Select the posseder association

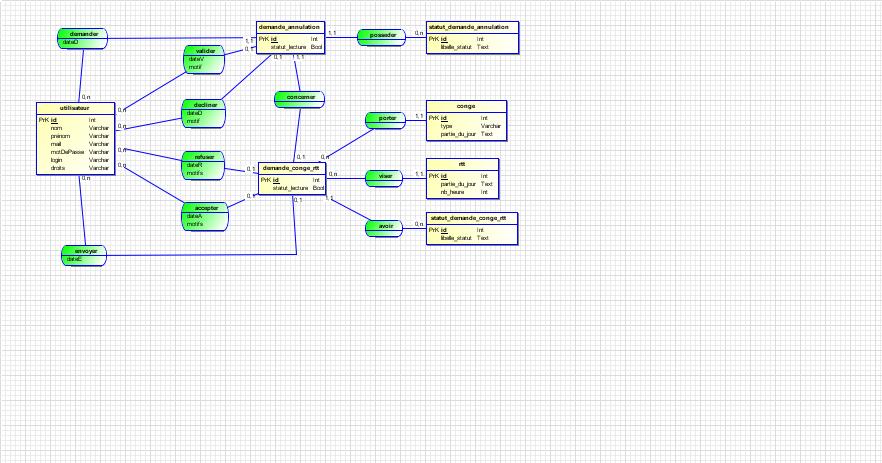click(x=381, y=38)
